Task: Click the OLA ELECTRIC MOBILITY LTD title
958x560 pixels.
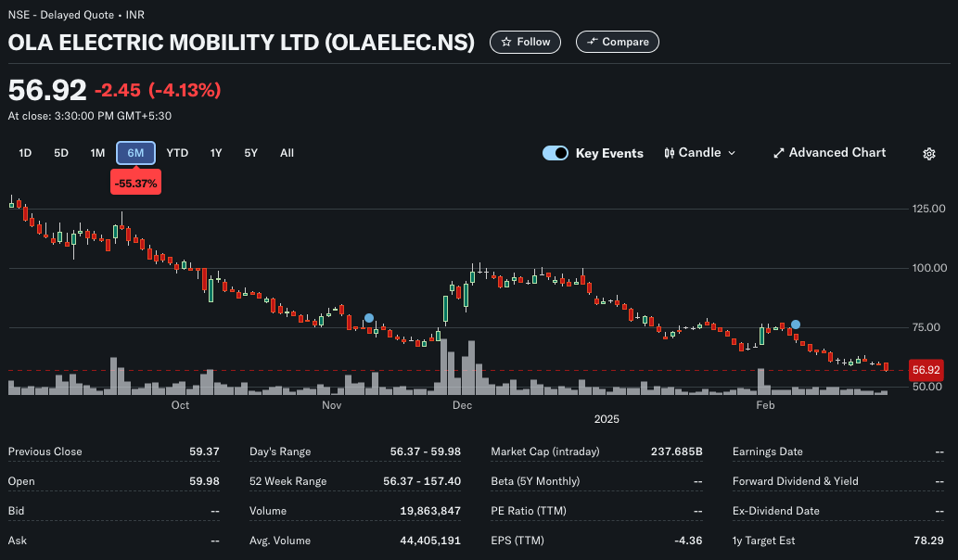Action: pos(241,42)
